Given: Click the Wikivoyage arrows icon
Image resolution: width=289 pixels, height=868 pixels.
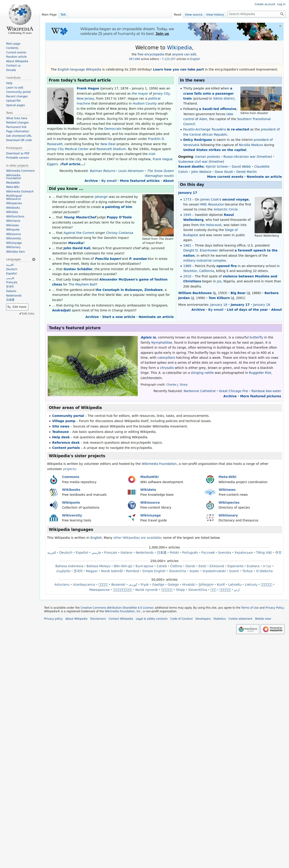Looking at the screenshot, I should 131,518.
